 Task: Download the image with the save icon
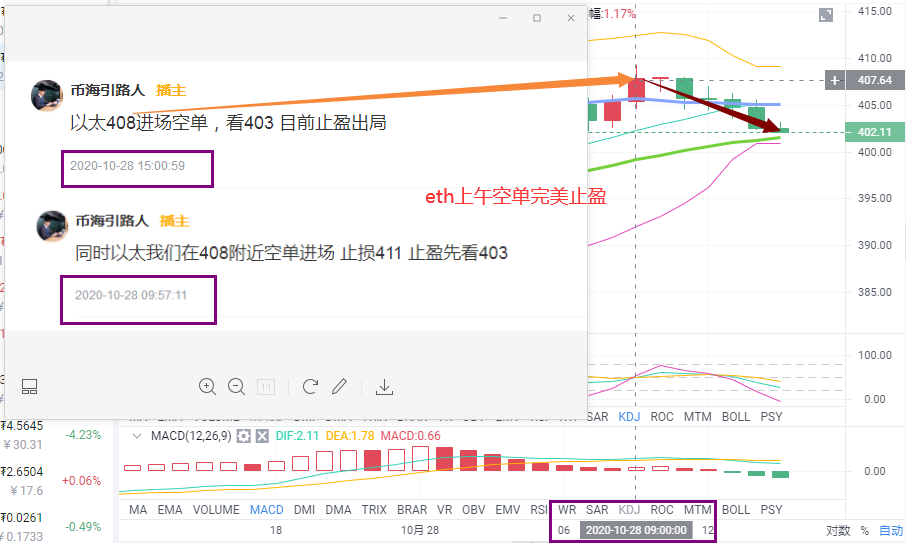(x=384, y=387)
